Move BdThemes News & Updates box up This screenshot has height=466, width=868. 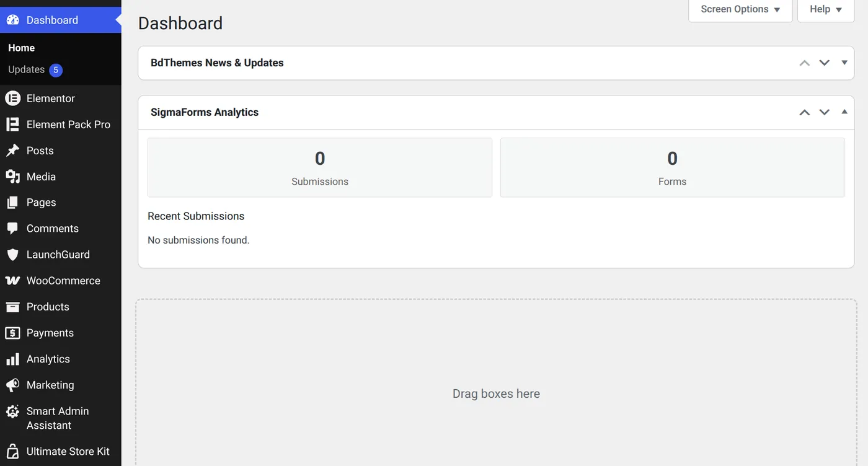click(805, 63)
